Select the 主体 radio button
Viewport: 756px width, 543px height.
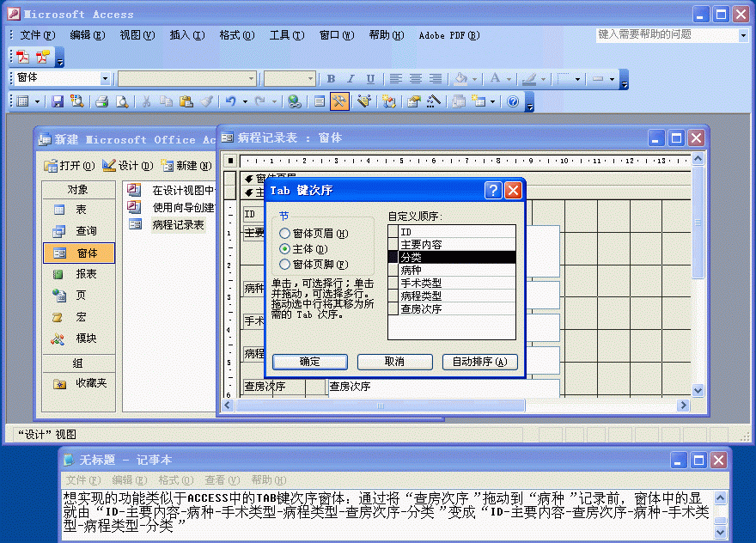[285, 249]
